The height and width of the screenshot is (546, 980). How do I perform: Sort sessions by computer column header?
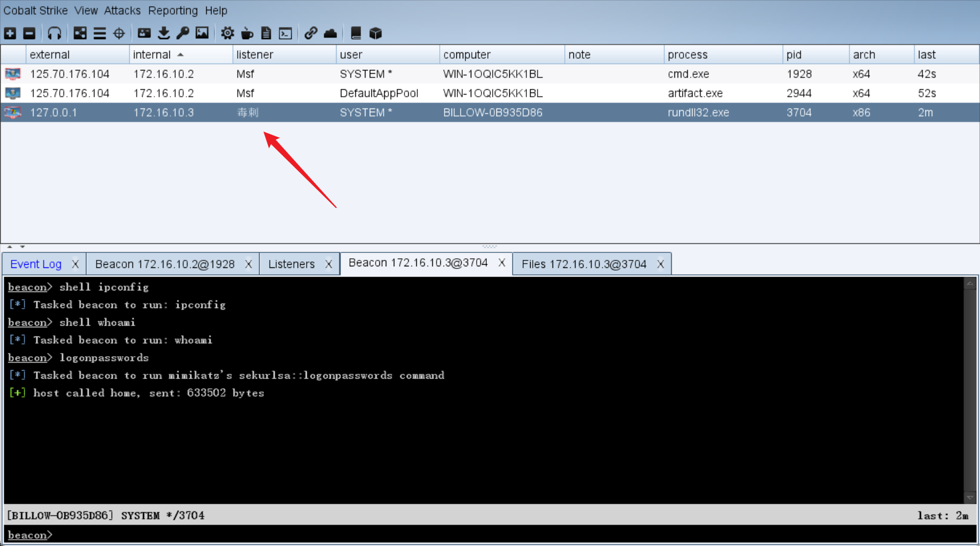(502, 55)
